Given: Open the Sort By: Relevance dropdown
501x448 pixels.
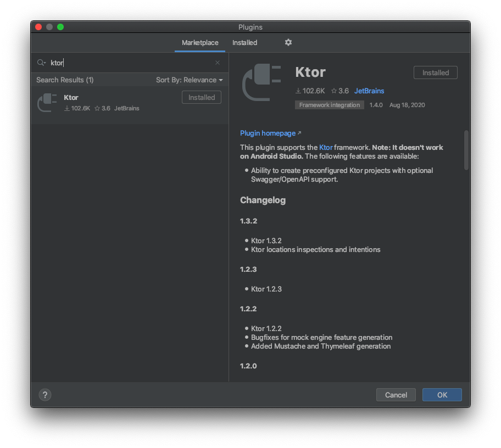Looking at the screenshot, I should coord(189,80).
